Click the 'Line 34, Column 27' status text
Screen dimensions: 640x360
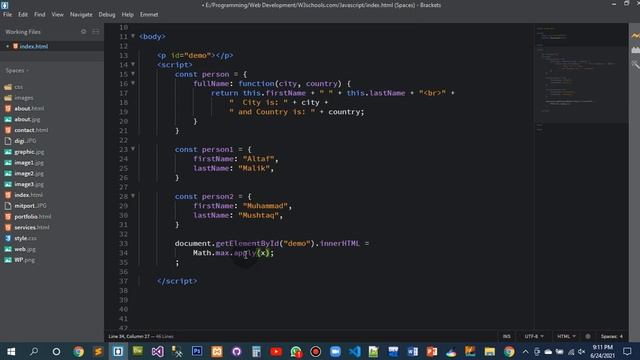(129, 336)
